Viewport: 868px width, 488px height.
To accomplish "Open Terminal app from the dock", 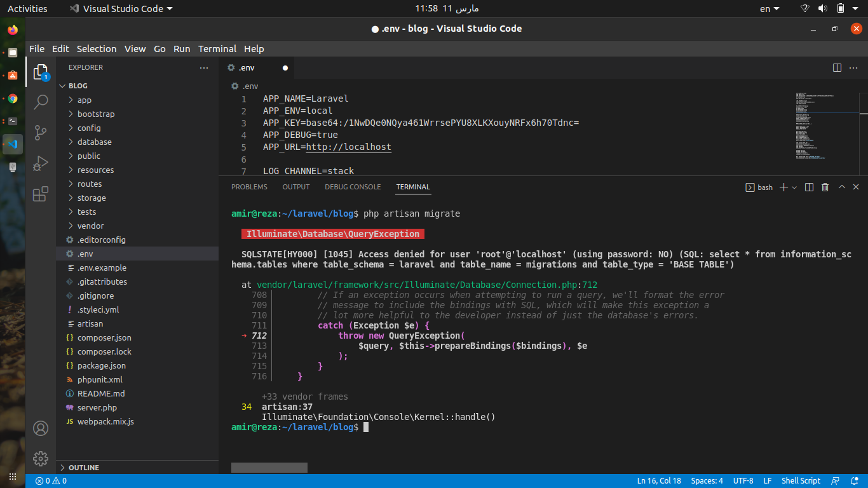I will pos(13,121).
